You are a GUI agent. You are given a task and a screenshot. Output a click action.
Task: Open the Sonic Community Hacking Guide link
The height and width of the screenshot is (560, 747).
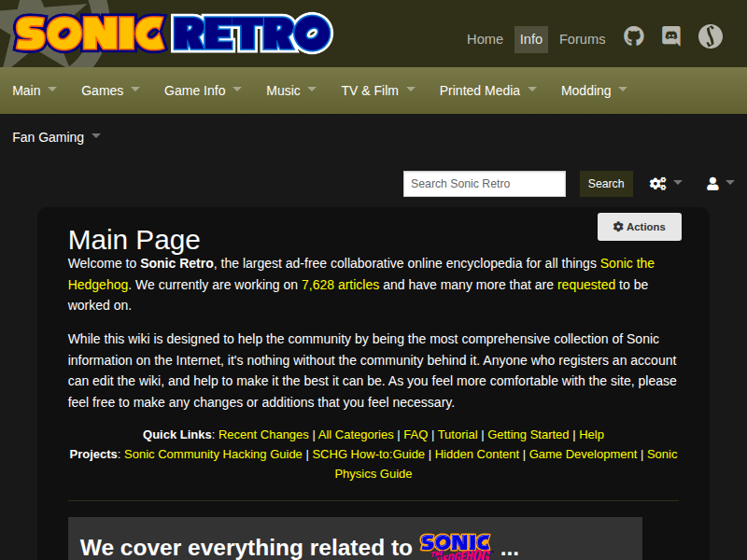point(213,455)
